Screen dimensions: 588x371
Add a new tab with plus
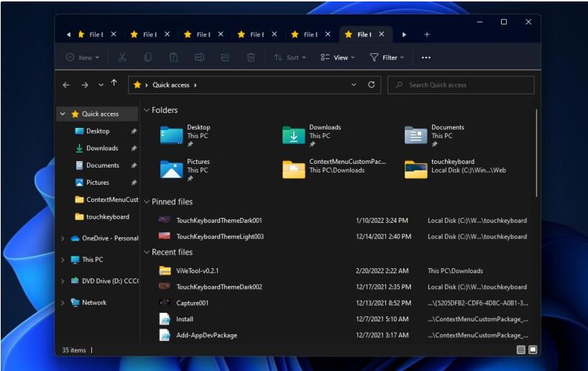click(427, 35)
